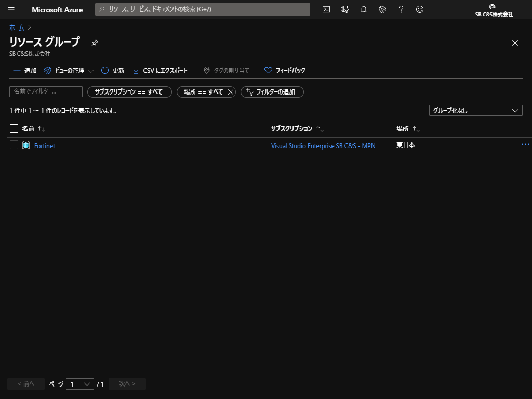Click the help question mark icon
This screenshot has width=532, height=399.
click(401, 9)
